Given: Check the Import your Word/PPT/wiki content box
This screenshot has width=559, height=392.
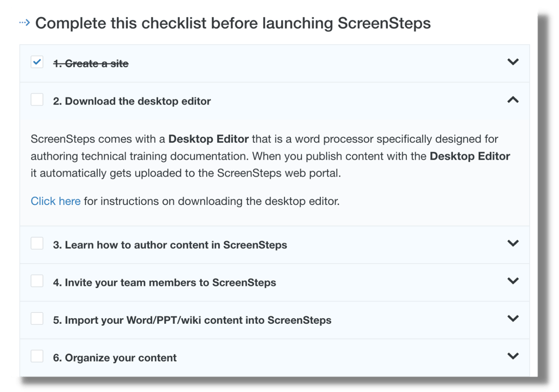Looking at the screenshot, I should [37, 319].
